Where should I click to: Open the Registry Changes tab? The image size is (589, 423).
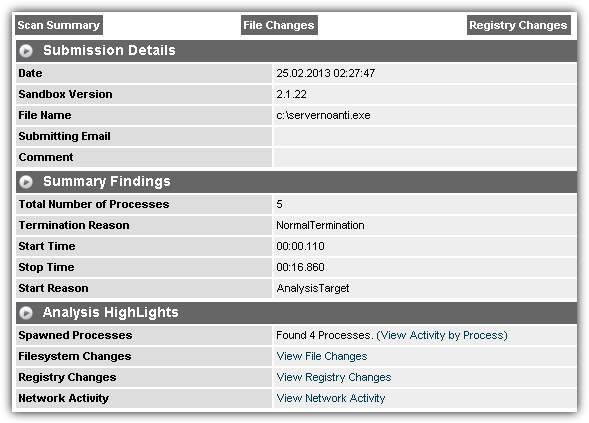518,25
